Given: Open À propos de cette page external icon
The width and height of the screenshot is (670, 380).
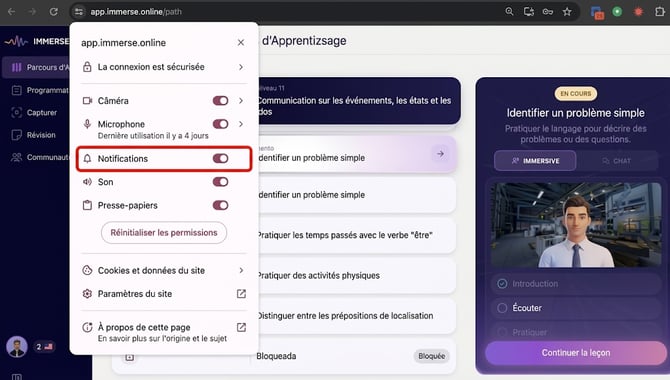Looking at the screenshot, I should pos(241,327).
